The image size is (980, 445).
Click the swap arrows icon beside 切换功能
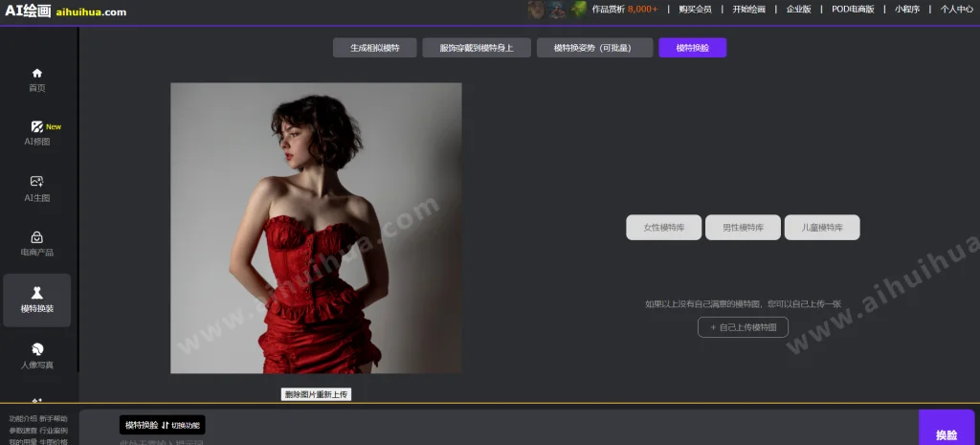[165, 425]
